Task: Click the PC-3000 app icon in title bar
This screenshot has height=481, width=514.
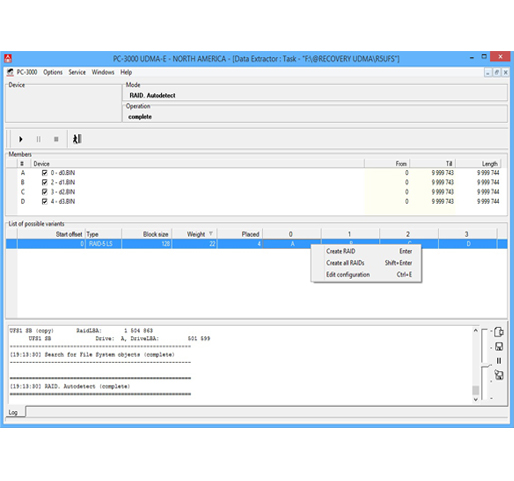Action: point(8,59)
